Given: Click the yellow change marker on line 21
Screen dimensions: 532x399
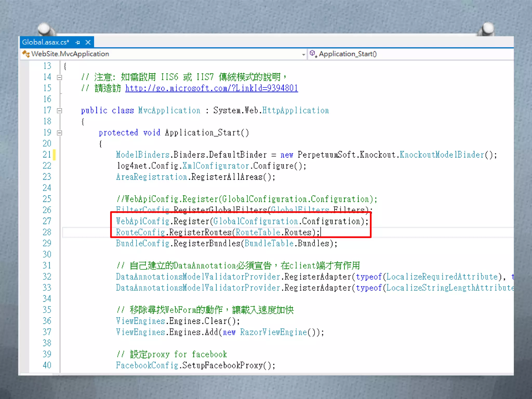Looking at the screenshot, I should tap(54, 155).
